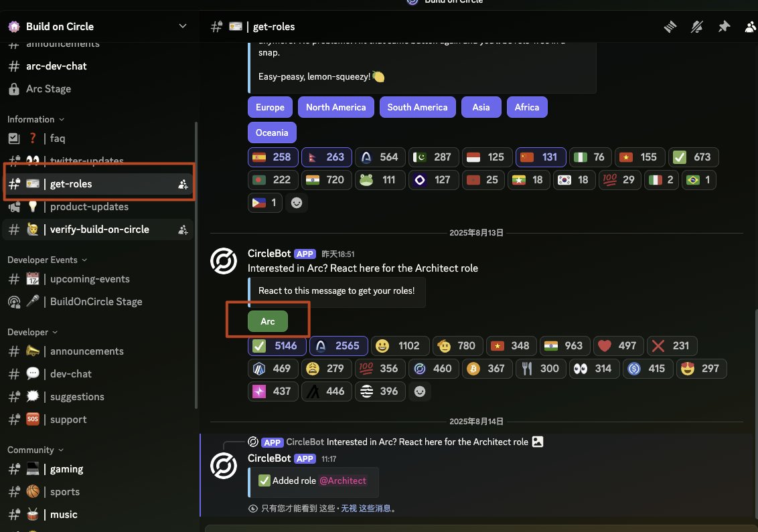Toggle heart-eyes reaction with 297
The height and width of the screenshot is (532, 758).
(700, 369)
